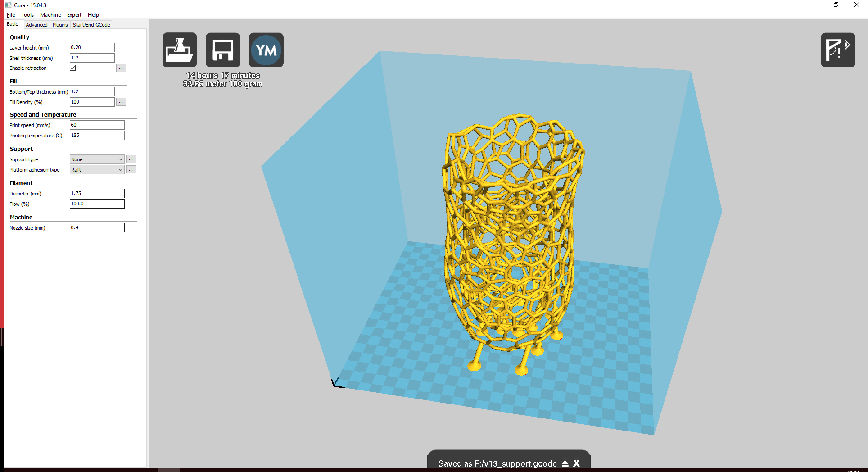Click the Printing temperature input field

click(x=97, y=135)
